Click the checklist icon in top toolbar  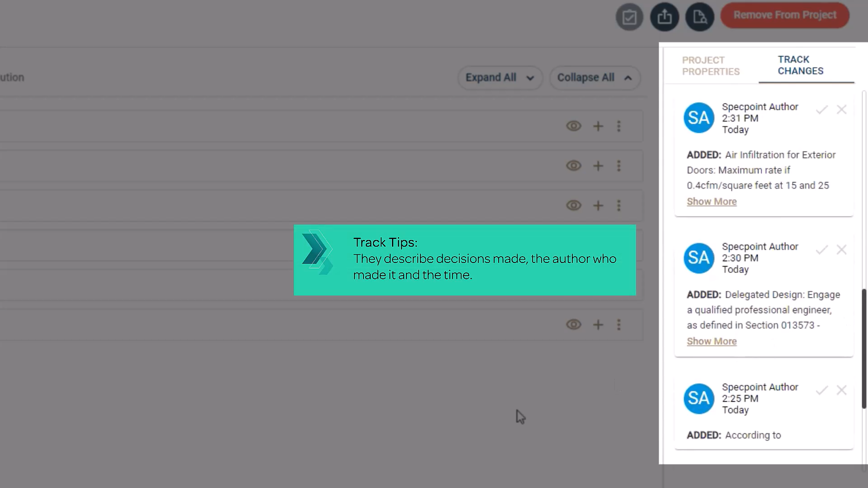pos(629,17)
